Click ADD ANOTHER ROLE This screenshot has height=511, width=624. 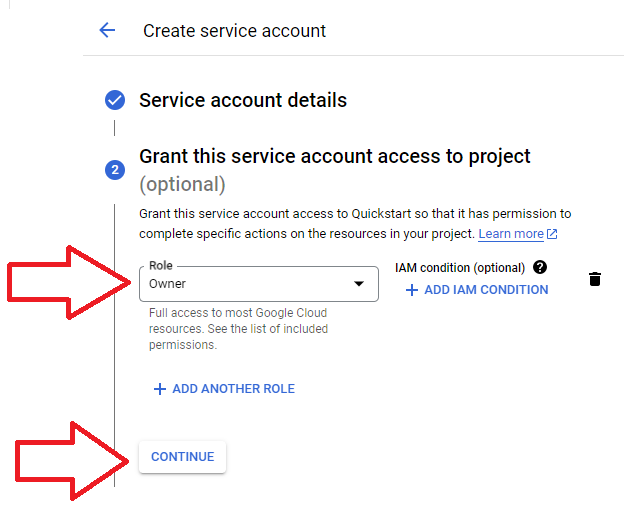click(224, 389)
